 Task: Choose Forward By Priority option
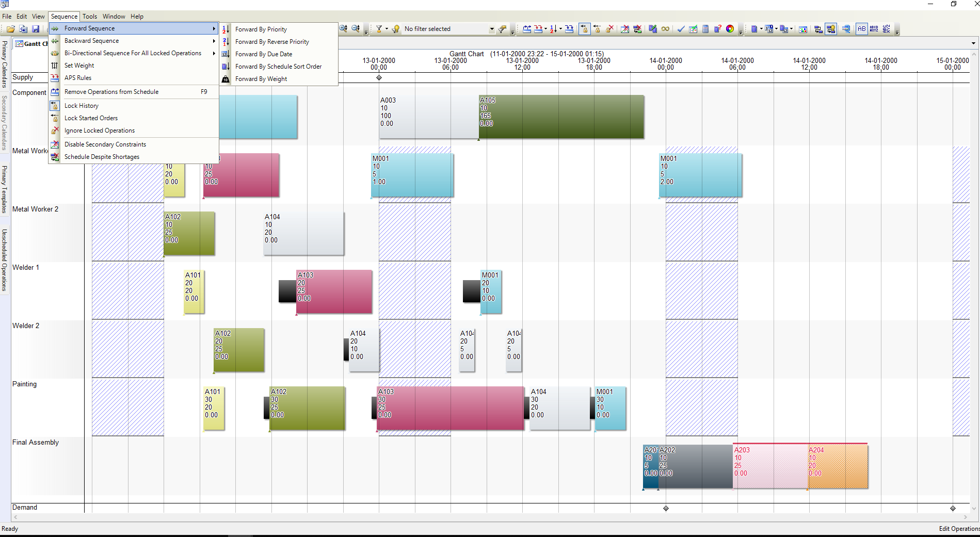pos(261,29)
